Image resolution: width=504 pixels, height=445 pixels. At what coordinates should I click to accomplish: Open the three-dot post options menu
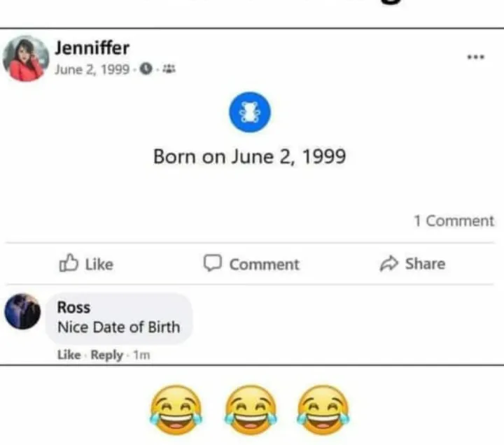coord(476,57)
